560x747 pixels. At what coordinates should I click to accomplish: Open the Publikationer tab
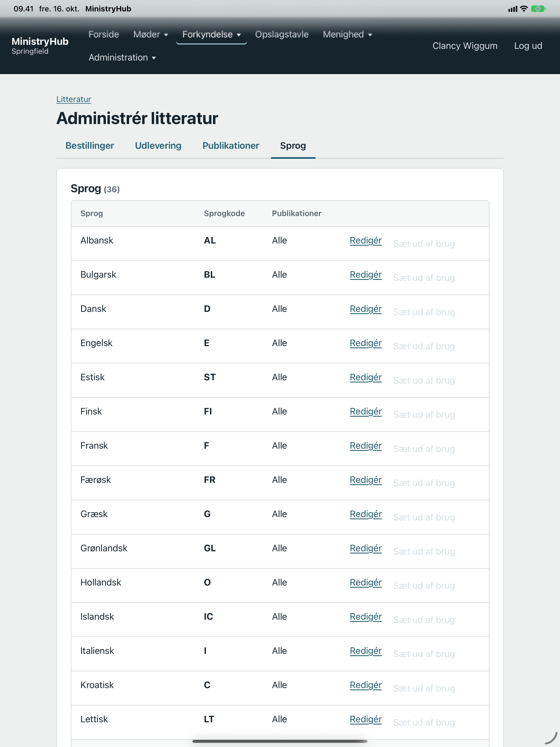click(x=231, y=145)
